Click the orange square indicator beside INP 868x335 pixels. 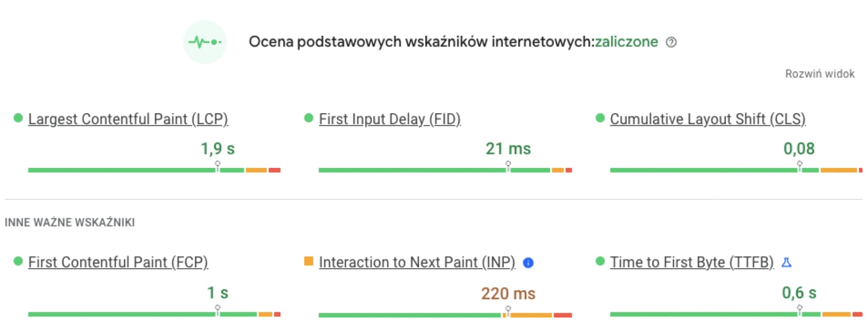tap(309, 261)
